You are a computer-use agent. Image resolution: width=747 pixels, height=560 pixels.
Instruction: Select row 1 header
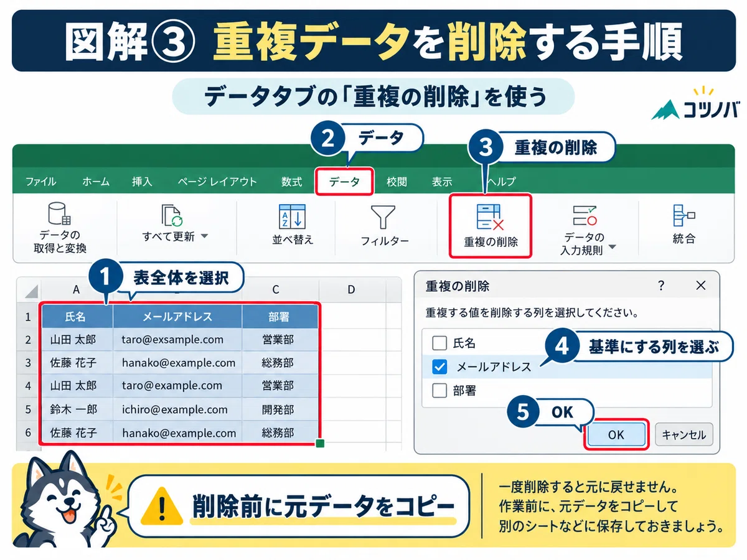pyautogui.click(x=28, y=317)
